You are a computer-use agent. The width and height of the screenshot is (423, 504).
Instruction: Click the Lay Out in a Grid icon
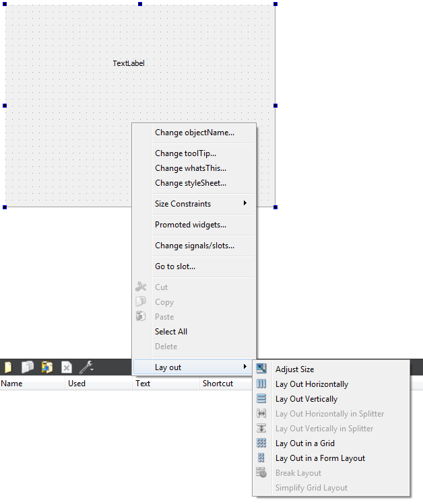point(261,443)
